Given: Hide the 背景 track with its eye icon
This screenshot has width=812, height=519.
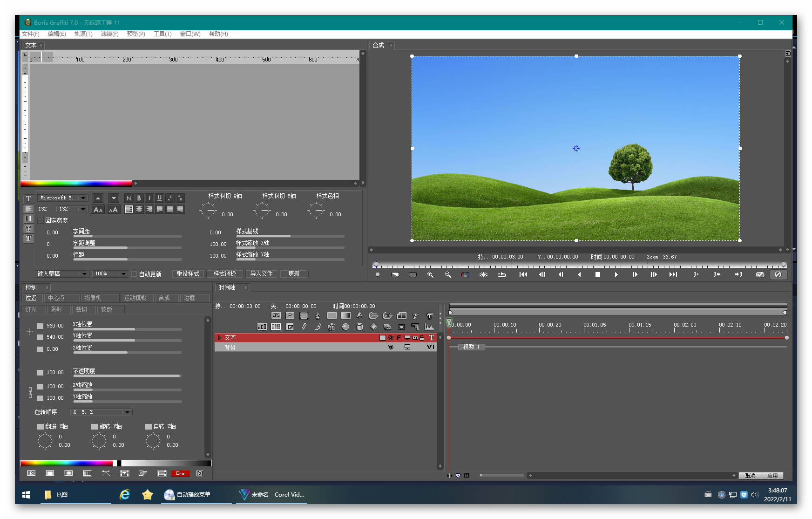Looking at the screenshot, I should pos(391,347).
